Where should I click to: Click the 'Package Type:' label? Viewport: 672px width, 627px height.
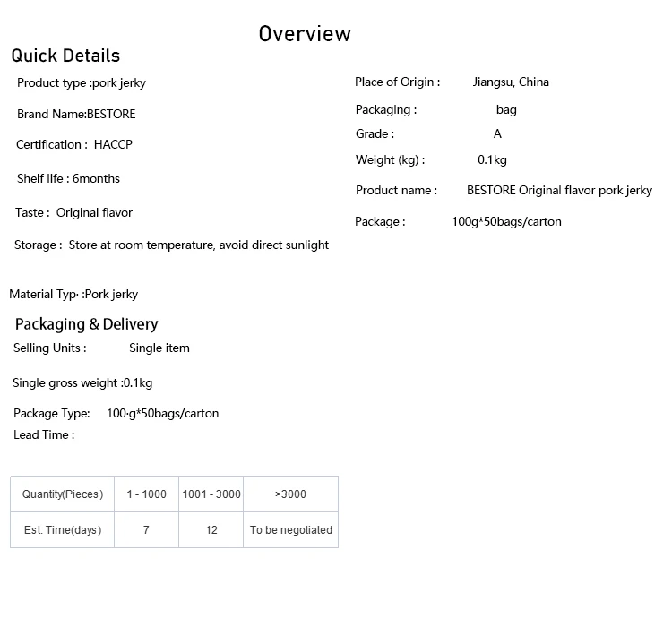(52, 413)
